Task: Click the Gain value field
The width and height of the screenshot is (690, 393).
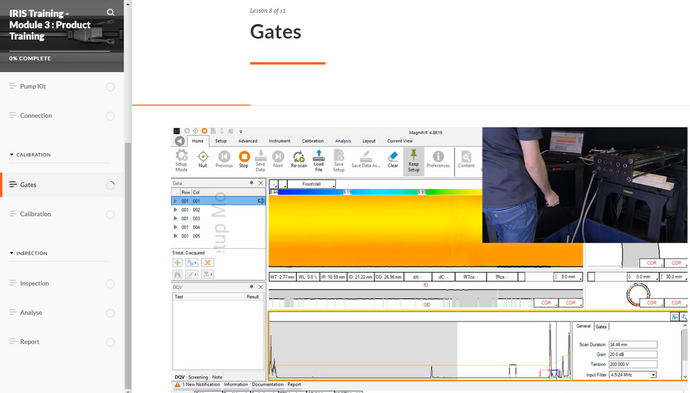Action: (633, 354)
